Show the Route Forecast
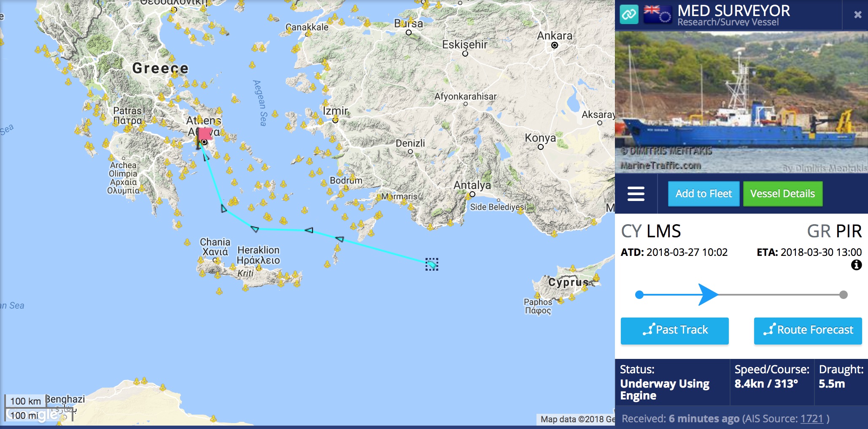This screenshot has height=429, width=868. click(x=808, y=330)
